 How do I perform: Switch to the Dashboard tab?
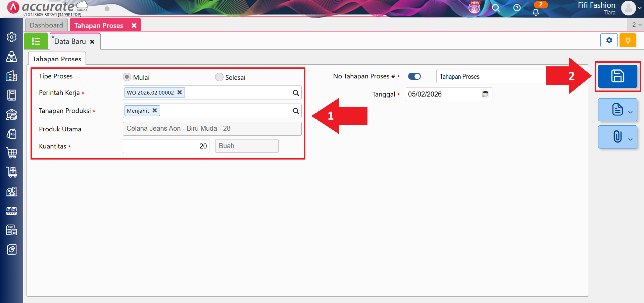[46, 25]
